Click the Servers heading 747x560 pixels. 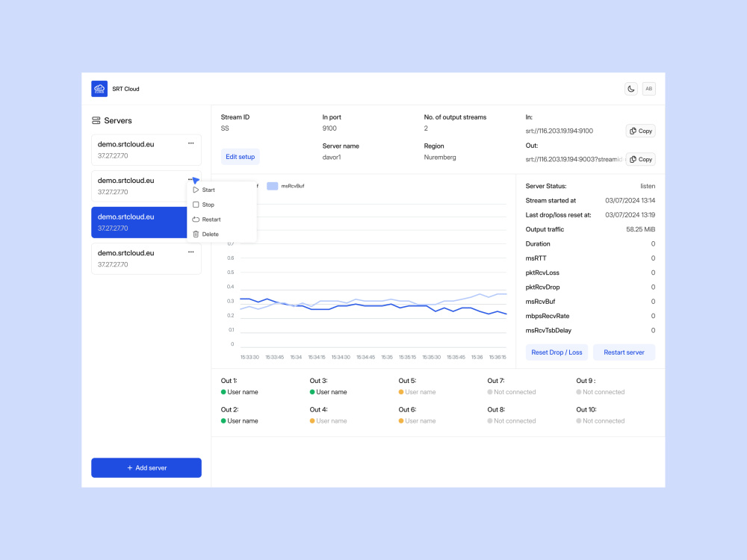(x=118, y=120)
